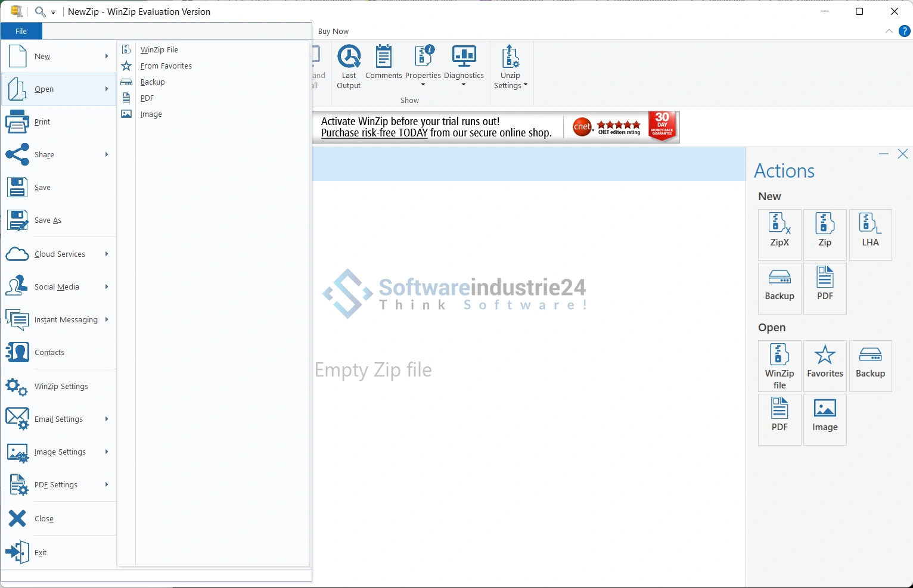The image size is (913, 588).
Task: Expand the Diagnostics dropdown arrow
Action: pos(464,85)
